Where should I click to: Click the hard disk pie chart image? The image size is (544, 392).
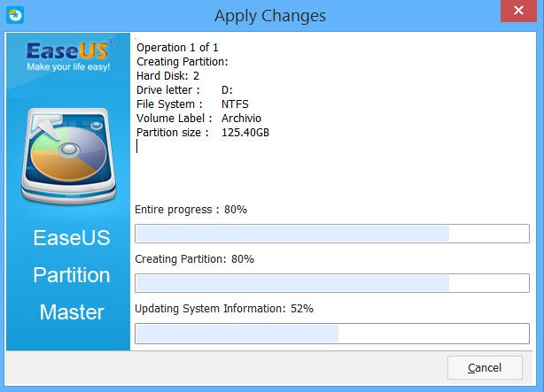(x=68, y=155)
